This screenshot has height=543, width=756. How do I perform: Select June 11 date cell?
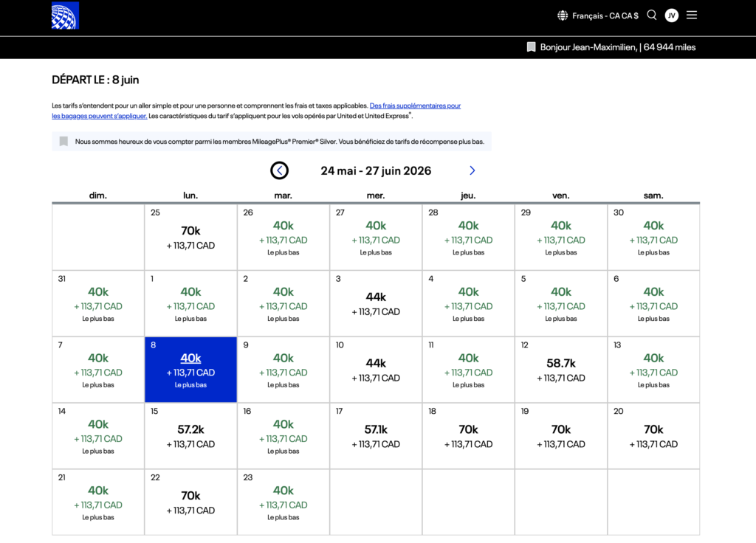coord(468,370)
